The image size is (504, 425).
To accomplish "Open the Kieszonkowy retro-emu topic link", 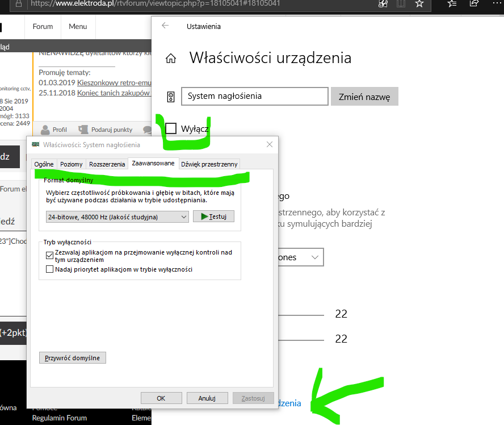I will pyautogui.click(x=114, y=83).
